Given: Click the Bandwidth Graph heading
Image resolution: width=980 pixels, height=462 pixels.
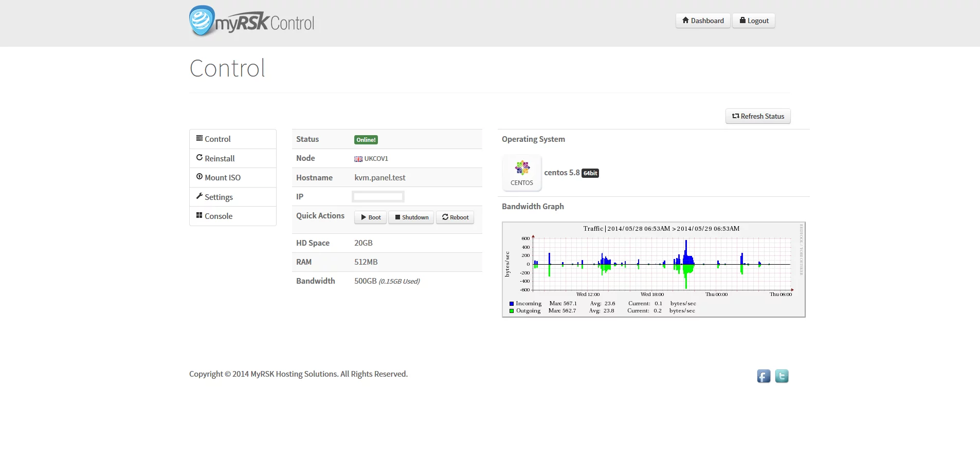Looking at the screenshot, I should point(533,206).
